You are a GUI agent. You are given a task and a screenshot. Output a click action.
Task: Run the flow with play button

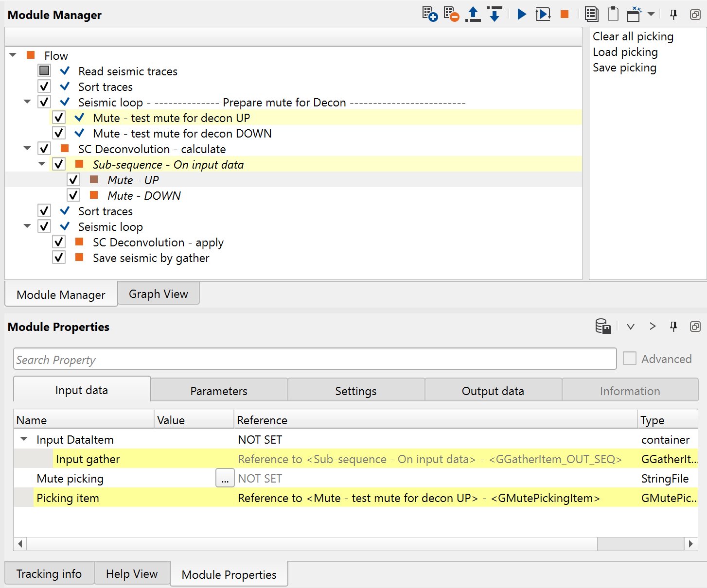click(522, 14)
